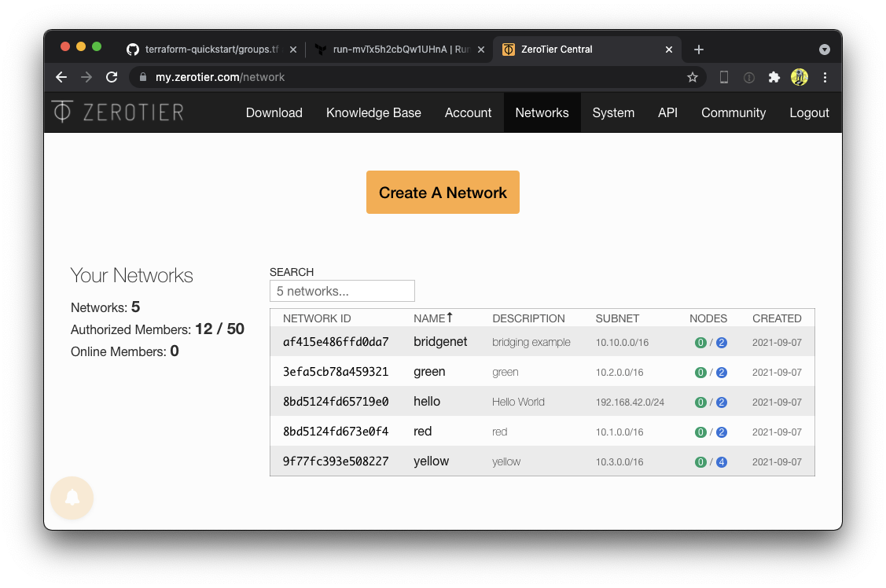Click the yellow network name
Viewport: 886px width, 588px height.
[431, 461]
